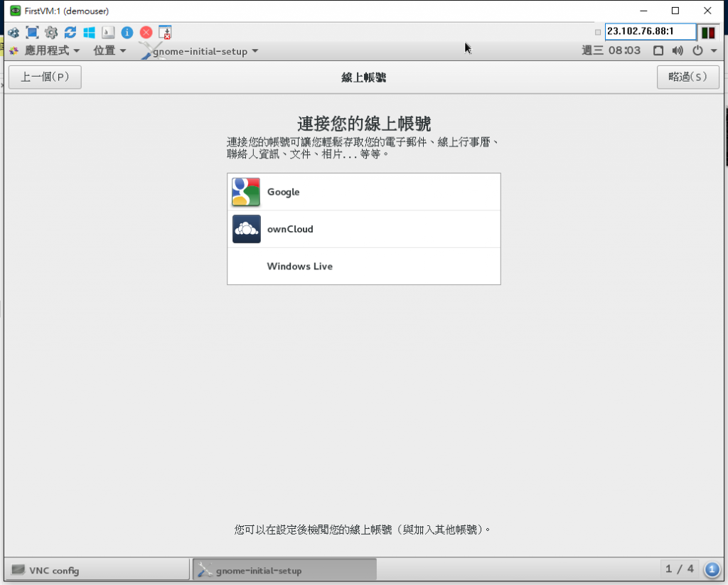
Task: Select the Google account row
Action: [x=363, y=192]
